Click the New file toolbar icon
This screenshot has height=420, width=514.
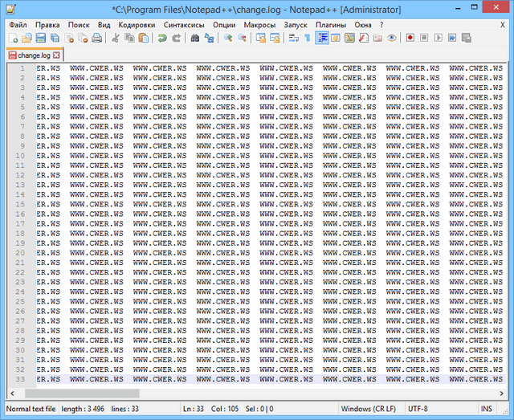click(13, 38)
